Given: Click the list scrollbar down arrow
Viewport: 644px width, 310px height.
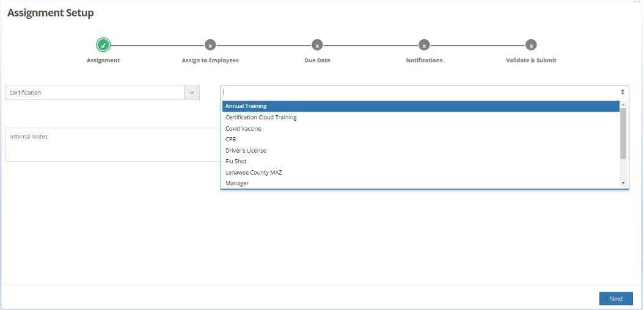Looking at the screenshot, I should (623, 183).
